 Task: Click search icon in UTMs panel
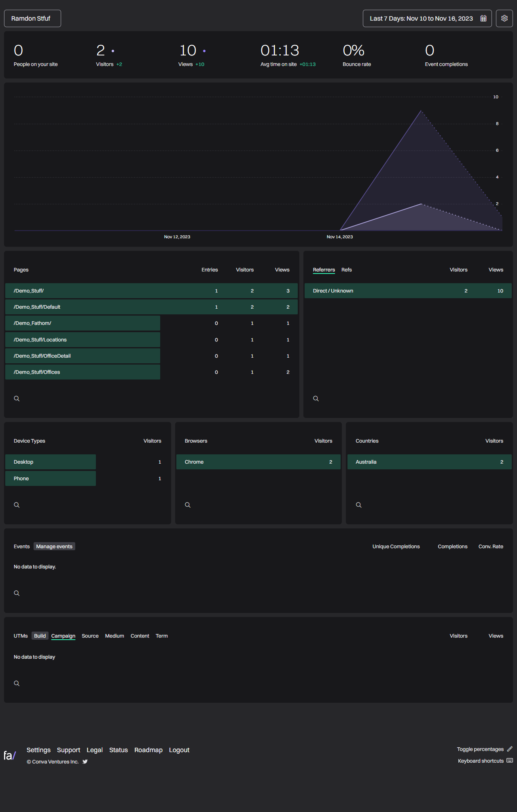(x=17, y=683)
